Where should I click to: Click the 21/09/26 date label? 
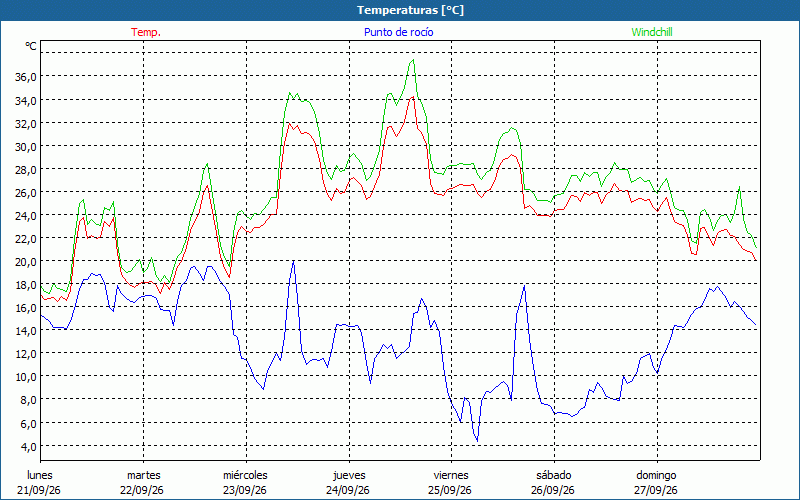tap(39, 490)
